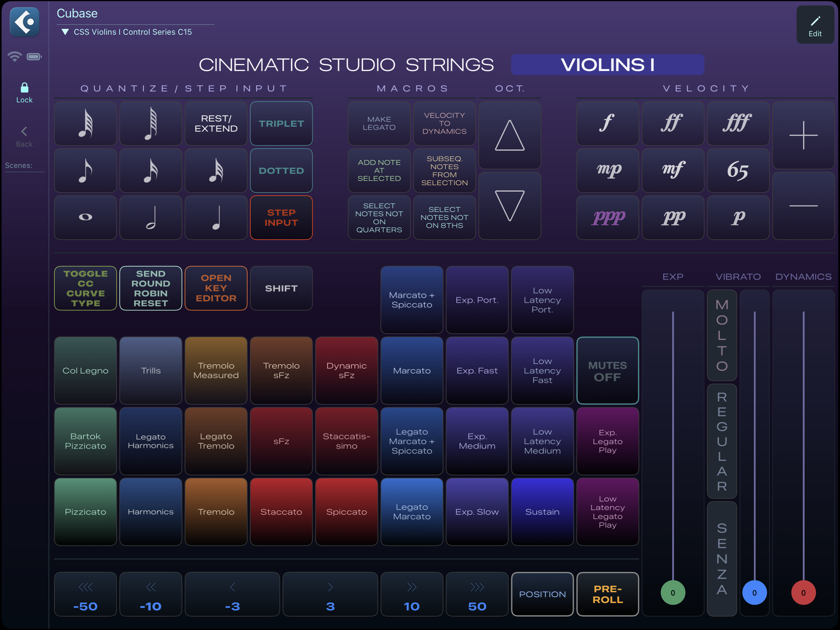Set velocity to piano p
Viewport: 840px width, 630px height.
(738, 217)
